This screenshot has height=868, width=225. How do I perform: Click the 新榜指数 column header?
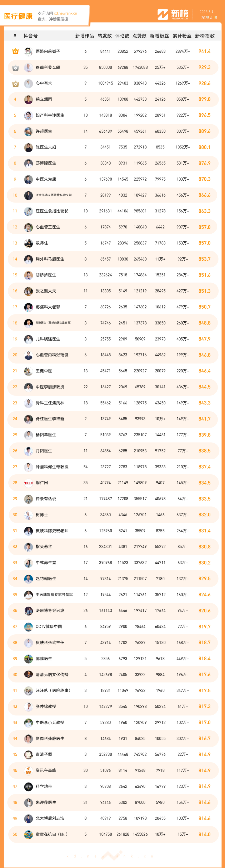coord(205,36)
